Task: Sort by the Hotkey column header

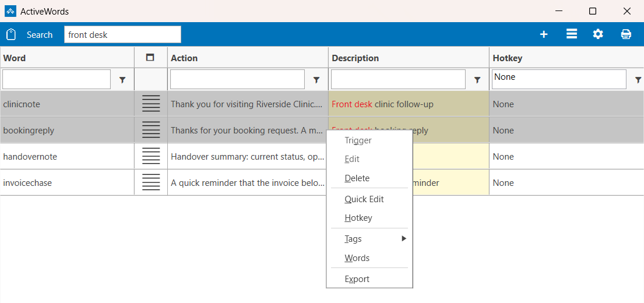Action: (566, 58)
